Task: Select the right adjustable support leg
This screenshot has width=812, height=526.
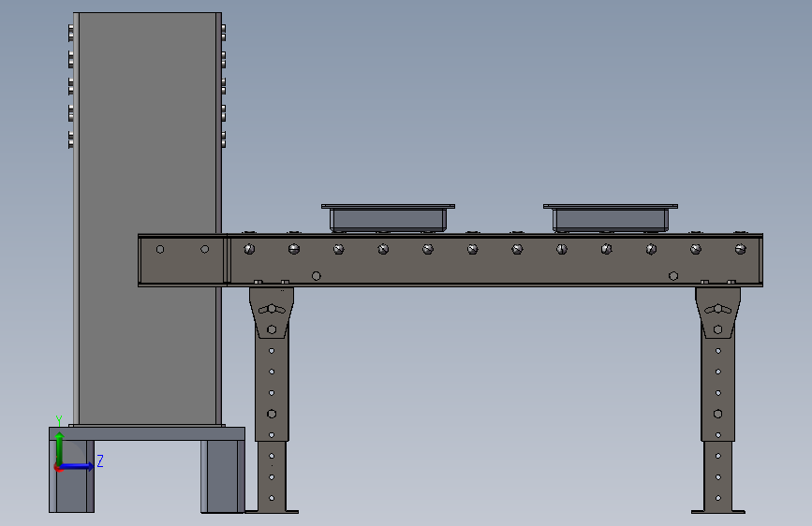Action: [718, 400]
